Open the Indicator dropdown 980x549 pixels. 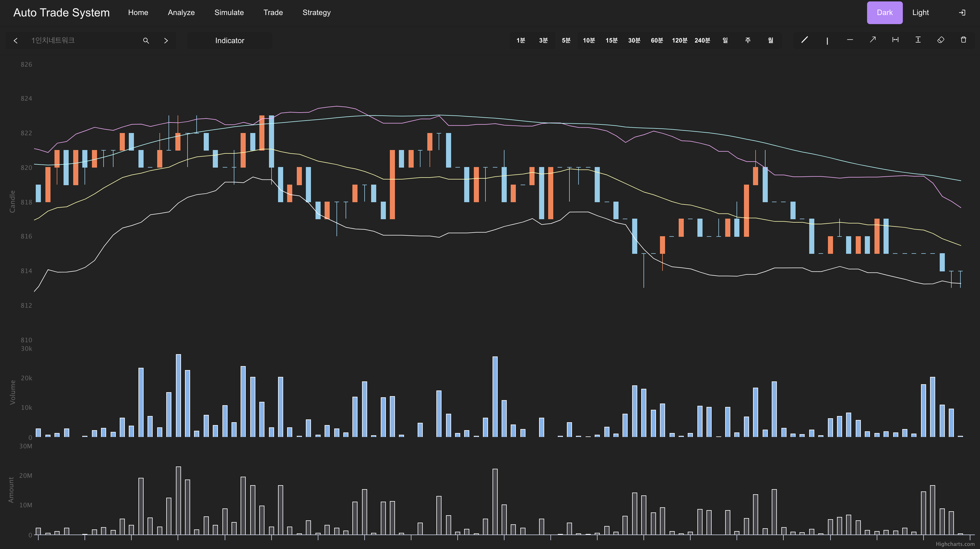[230, 41]
